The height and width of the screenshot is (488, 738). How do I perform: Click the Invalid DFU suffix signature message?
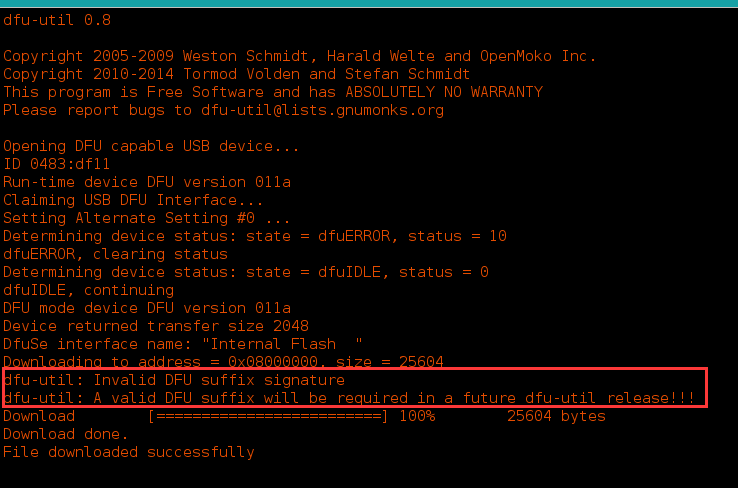(x=174, y=380)
